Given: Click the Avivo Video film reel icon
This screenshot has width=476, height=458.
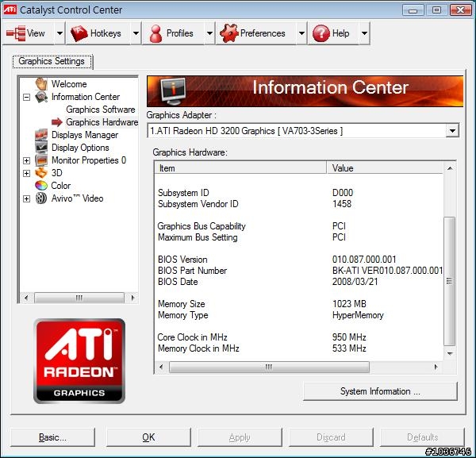Looking at the screenshot, I should coord(41,198).
